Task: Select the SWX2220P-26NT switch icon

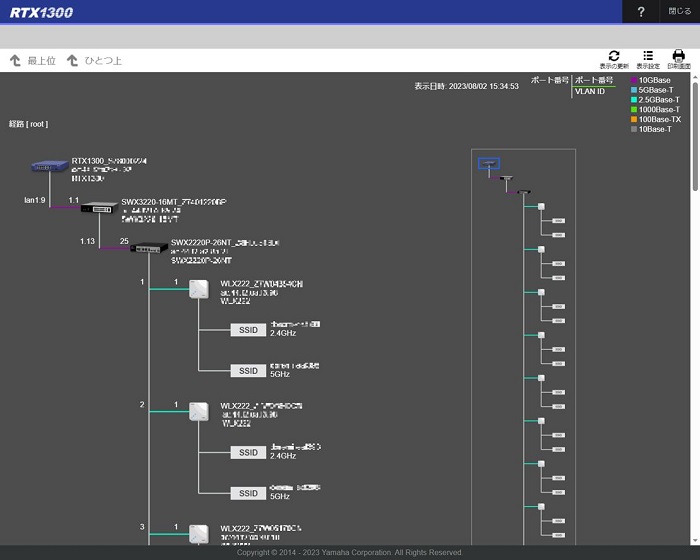Action: [x=149, y=248]
